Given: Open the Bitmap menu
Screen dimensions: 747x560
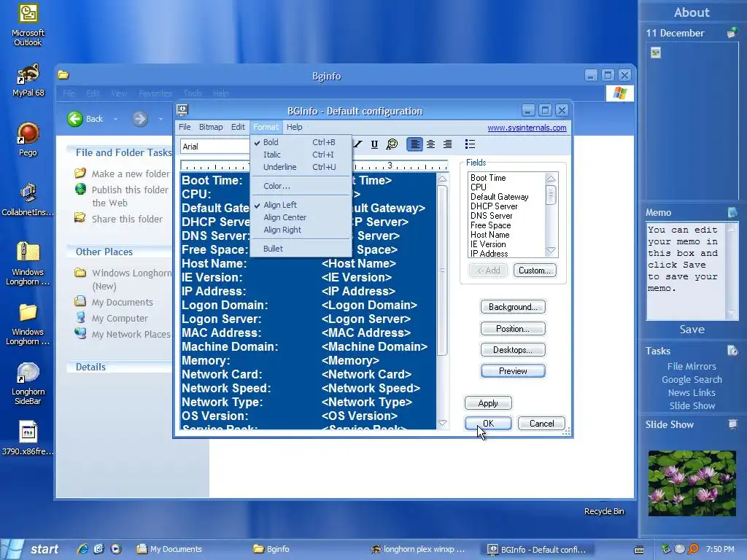Looking at the screenshot, I should pos(211,127).
